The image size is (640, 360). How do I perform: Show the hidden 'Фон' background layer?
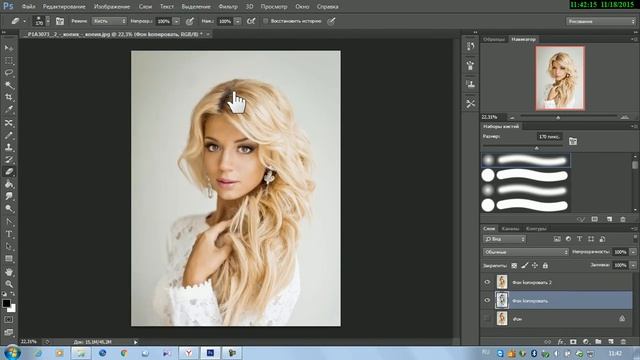click(x=487, y=318)
